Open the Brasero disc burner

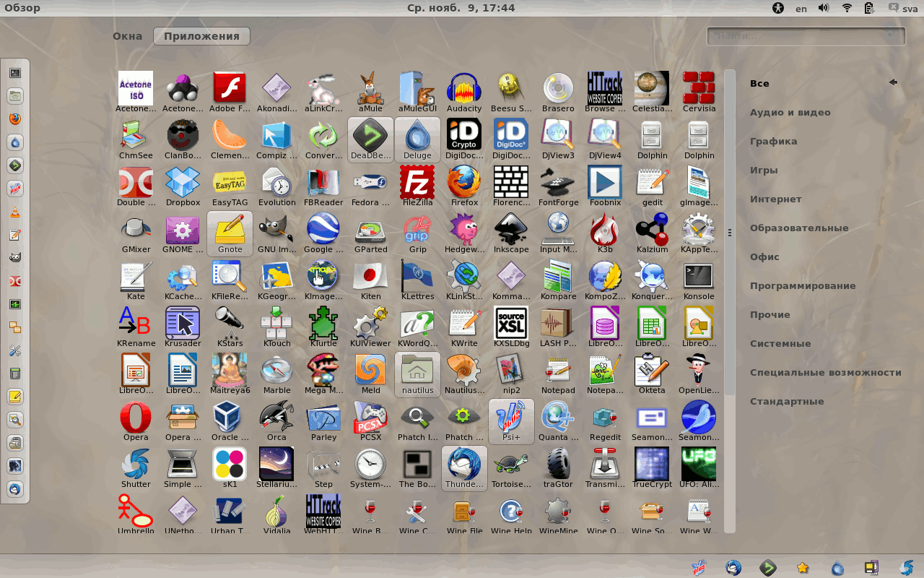(558, 92)
